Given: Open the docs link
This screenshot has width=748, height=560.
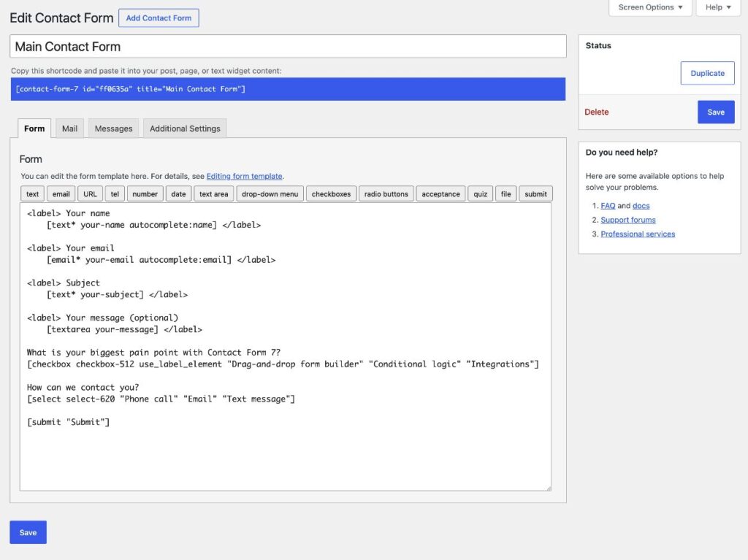Looking at the screenshot, I should tap(641, 206).
